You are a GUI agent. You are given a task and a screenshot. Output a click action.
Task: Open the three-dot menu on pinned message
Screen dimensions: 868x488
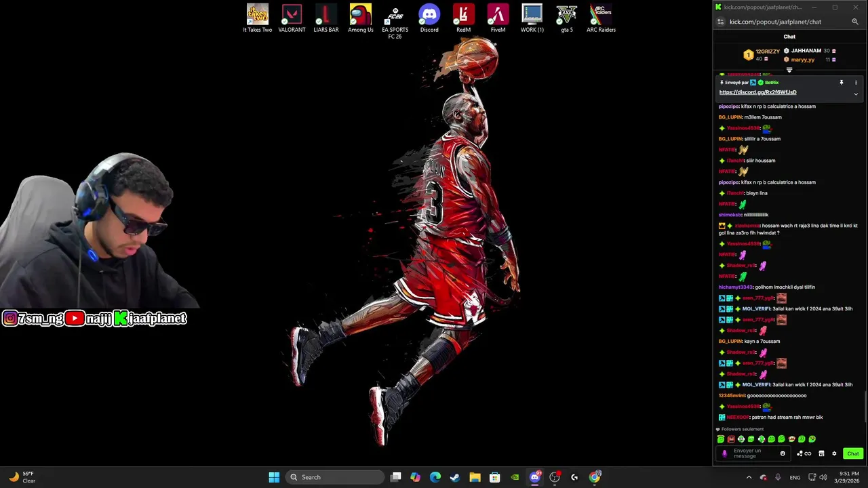pos(856,83)
